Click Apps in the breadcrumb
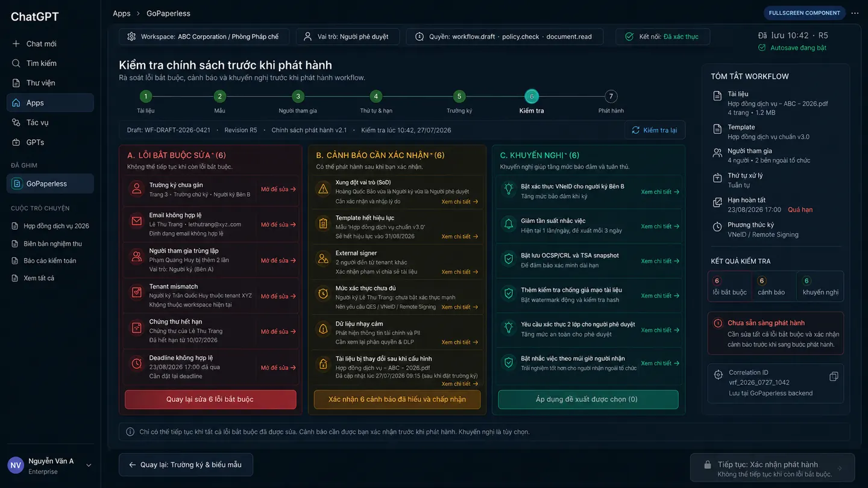 coord(122,13)
